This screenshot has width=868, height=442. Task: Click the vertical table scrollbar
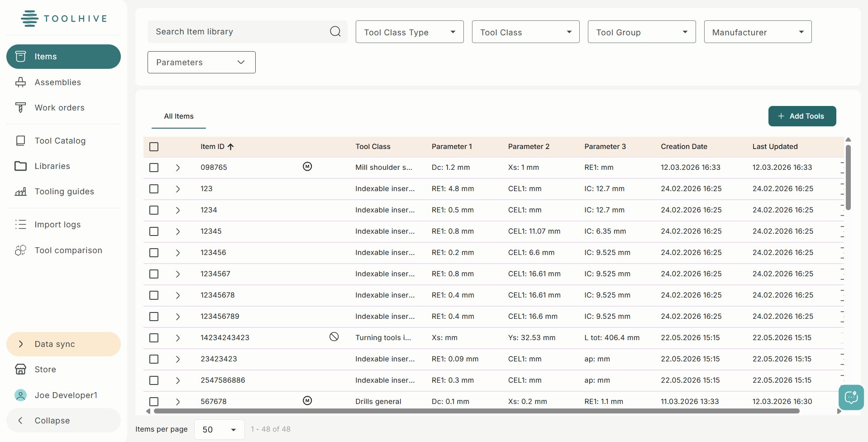click(848, 177)
